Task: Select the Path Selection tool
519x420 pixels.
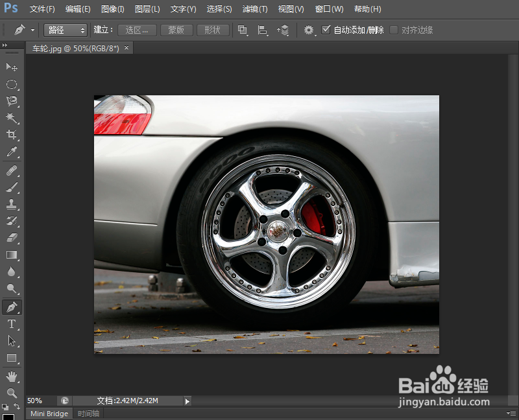Action: tap(12, 341)
